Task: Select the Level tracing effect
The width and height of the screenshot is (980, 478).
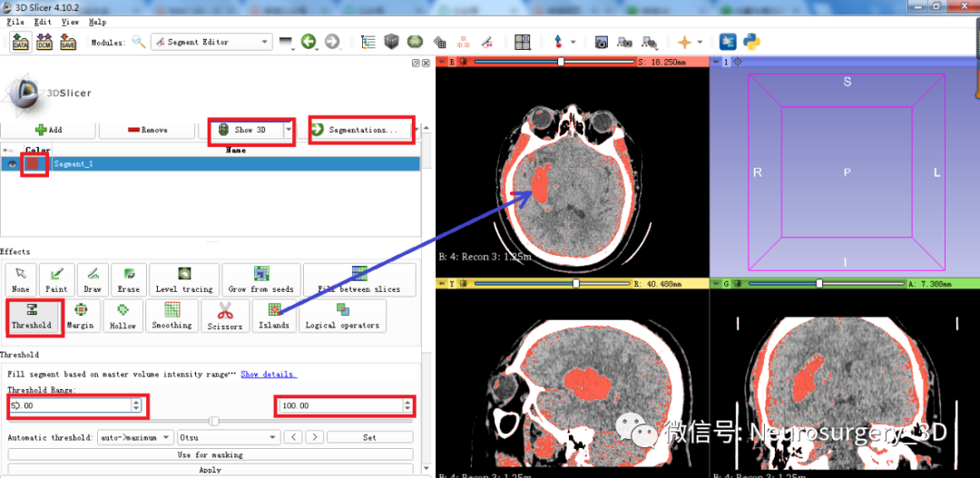Action: tap(184, 279)
